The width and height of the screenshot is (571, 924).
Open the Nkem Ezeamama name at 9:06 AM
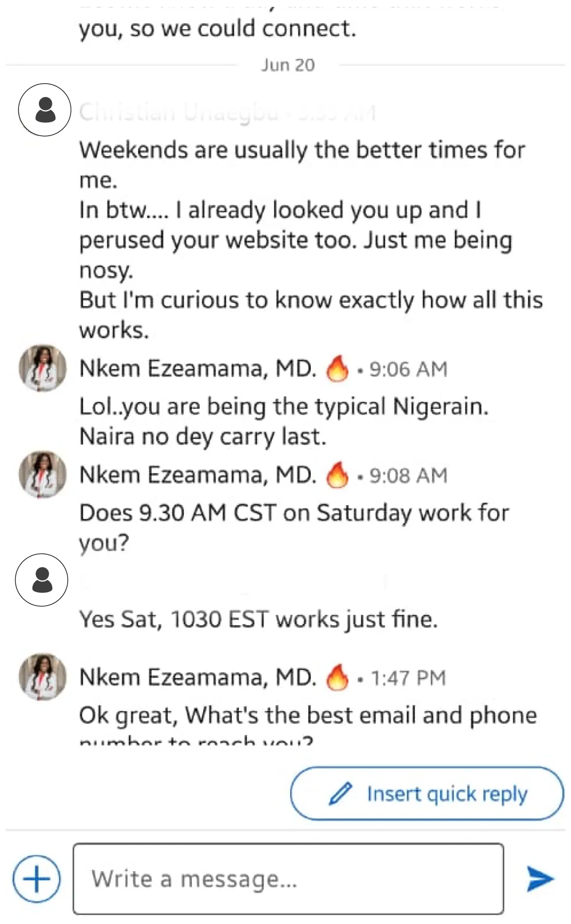[197, 369]
